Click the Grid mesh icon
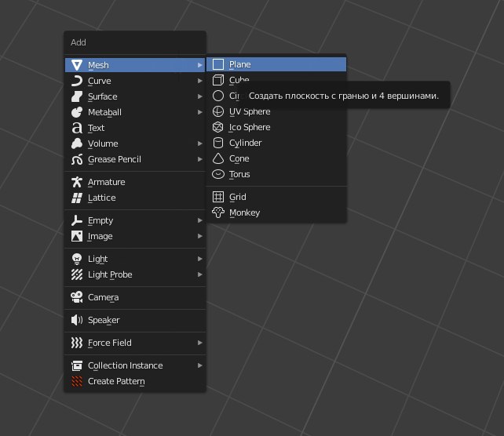Screen dimensions: 504x436 pos(218,197)
